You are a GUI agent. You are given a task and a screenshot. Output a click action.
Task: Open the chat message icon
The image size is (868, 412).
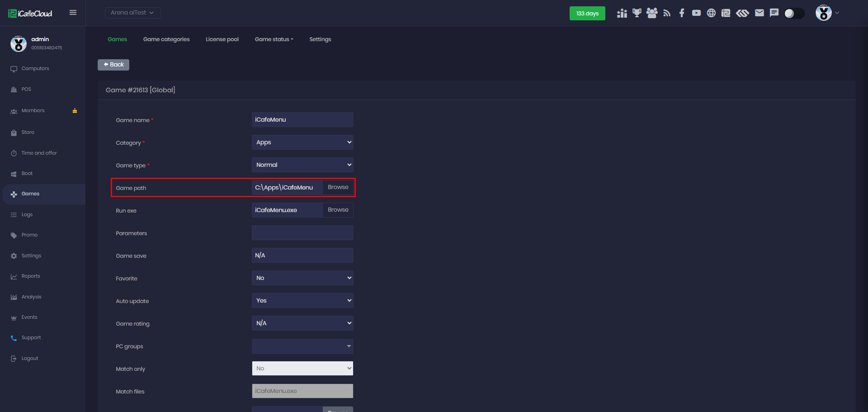pos(774,13)
